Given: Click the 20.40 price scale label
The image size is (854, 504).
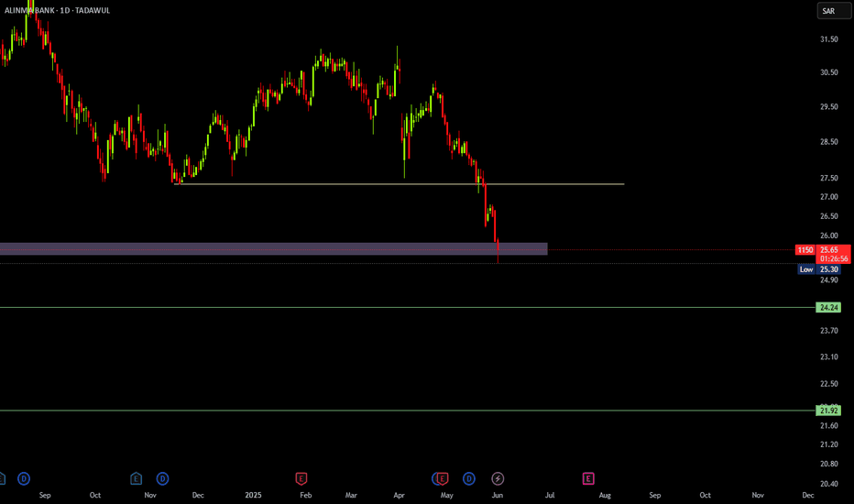Looking at the screenshot, I should tap(829, 483).
